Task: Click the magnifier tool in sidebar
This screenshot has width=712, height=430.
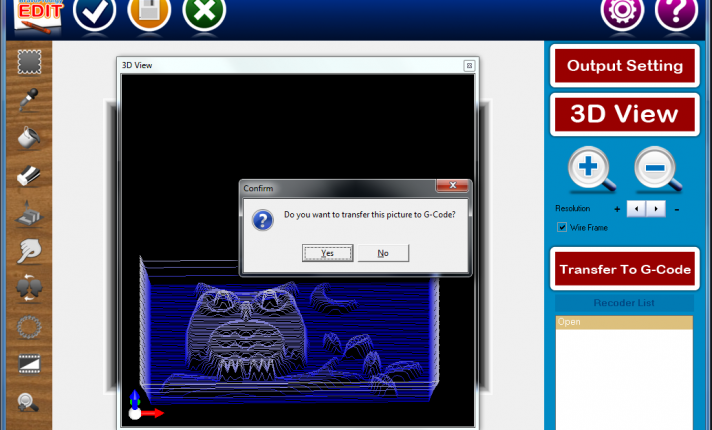Action: pos(29,402)
